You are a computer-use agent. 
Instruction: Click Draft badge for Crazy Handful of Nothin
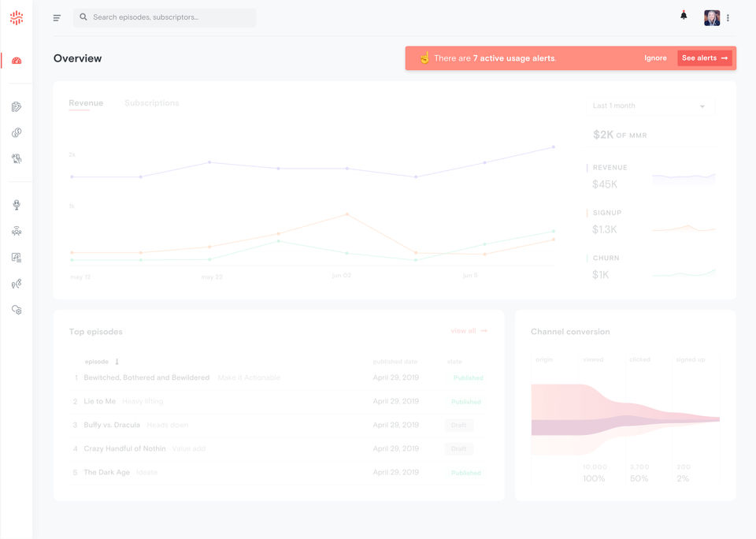(x=458, y=448)
